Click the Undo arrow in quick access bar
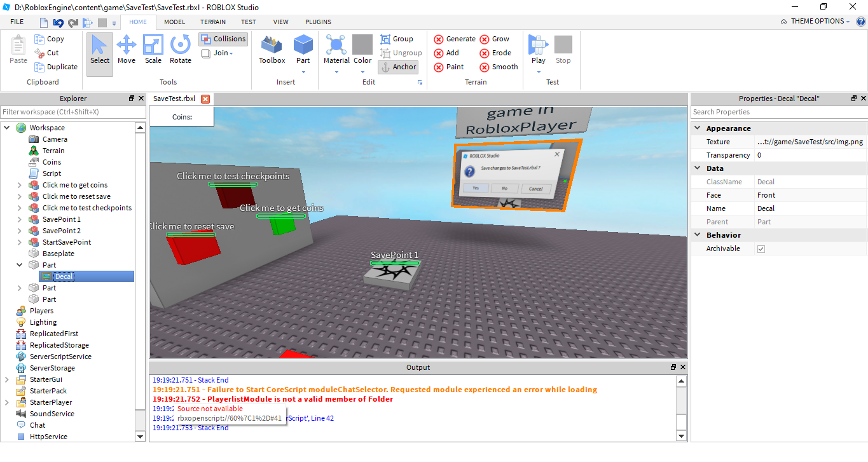This screenshot has height=462, width=868. click(x=58, y=22)
